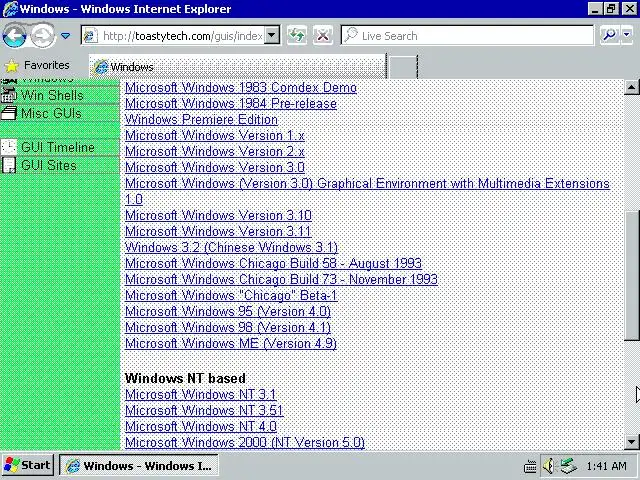
Task: Open search provider options dropdown
Action: [627, 36]
